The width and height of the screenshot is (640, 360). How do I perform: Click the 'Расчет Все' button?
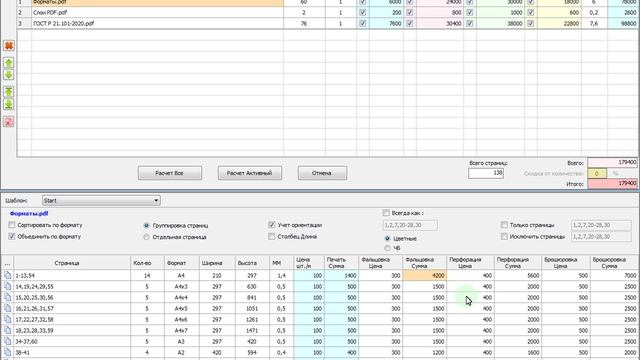[170, 173]
